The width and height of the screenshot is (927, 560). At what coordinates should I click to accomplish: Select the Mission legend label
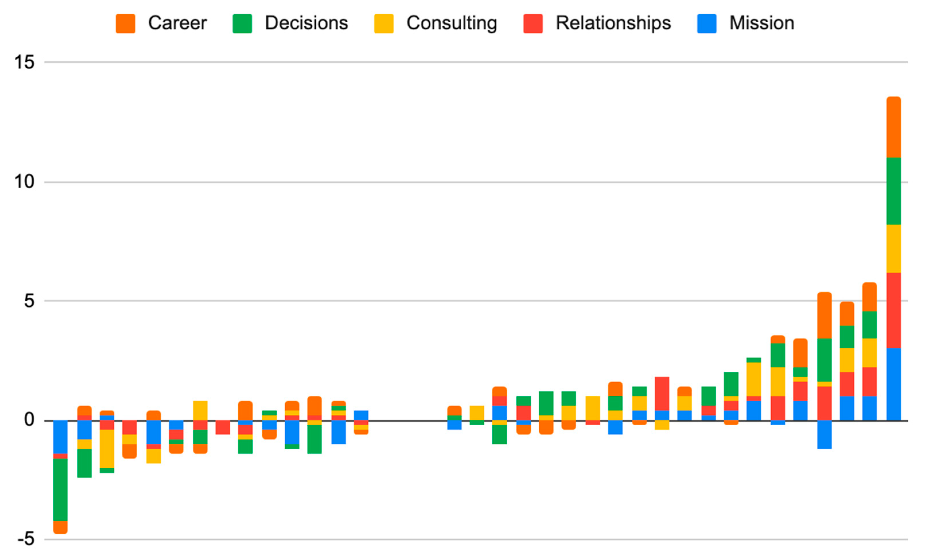[762, 23]
